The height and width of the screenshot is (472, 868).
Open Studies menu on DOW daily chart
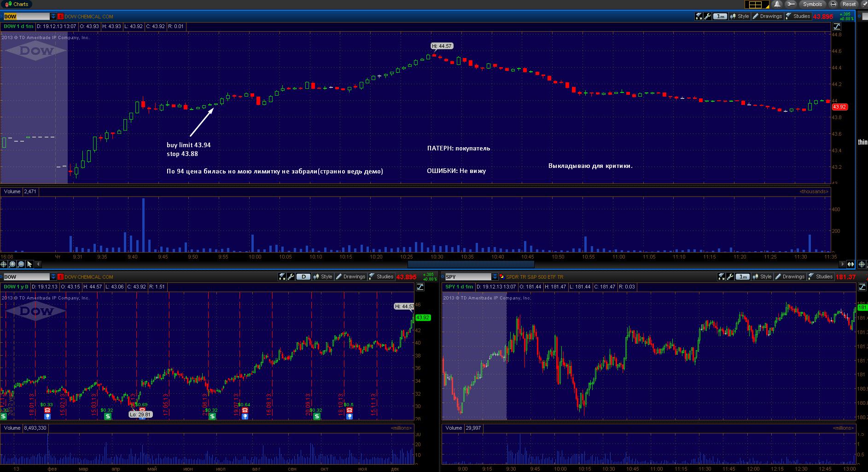click(381, 277)
